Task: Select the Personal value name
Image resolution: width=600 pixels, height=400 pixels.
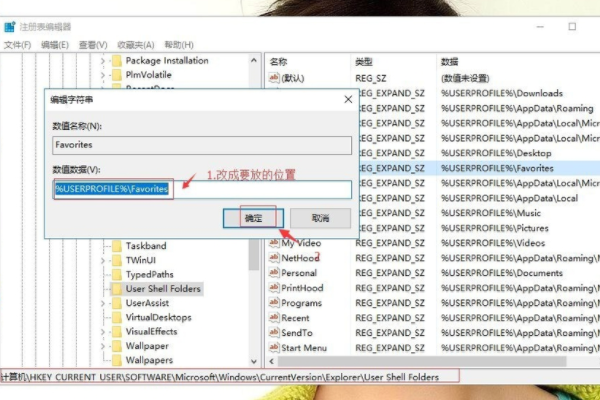Action: pos(299,273)
